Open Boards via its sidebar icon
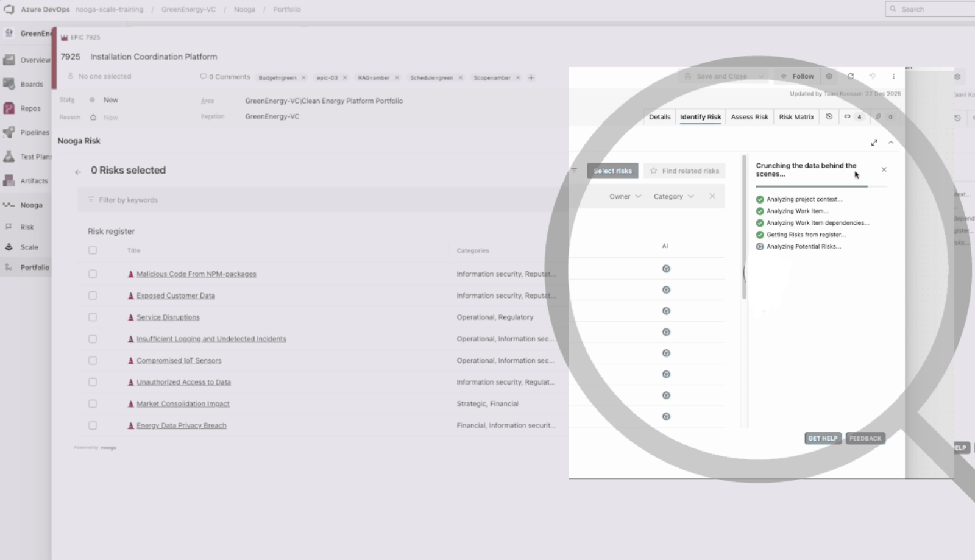The width and height of the screenshot is (975, 560). (9, 84)
